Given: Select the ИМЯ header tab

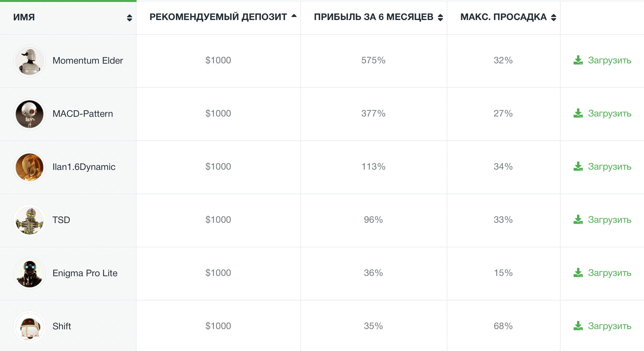Looking at the screenshot, I should (x=24, y=17).
